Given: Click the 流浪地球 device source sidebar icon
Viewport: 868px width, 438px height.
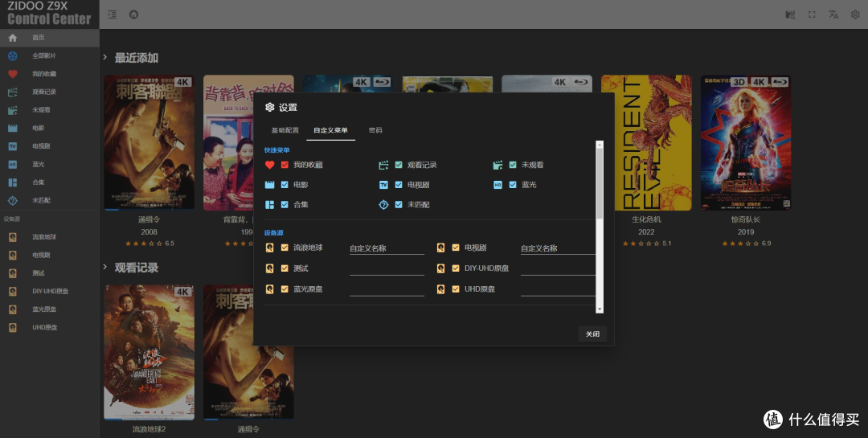Looking at the screenshot, I should pyautogui.click(x=12, y=237).
